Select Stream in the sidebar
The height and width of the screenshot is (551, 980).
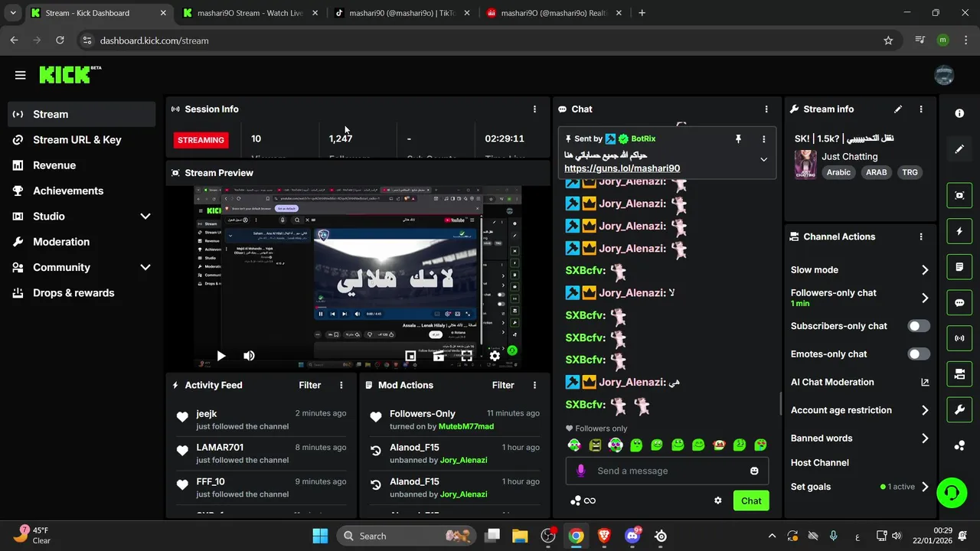click(x=82, y=114)
